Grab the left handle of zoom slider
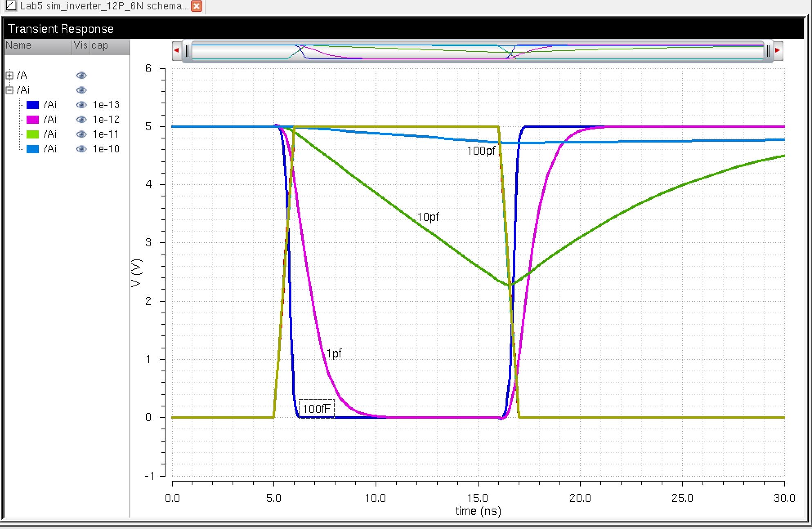This screenshot has width=812, height=529. pos(187,51)
